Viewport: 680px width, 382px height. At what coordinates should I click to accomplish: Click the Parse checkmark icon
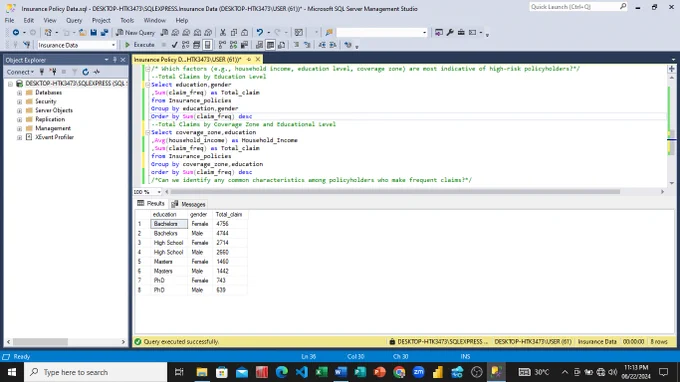click(x=174, y=45)
